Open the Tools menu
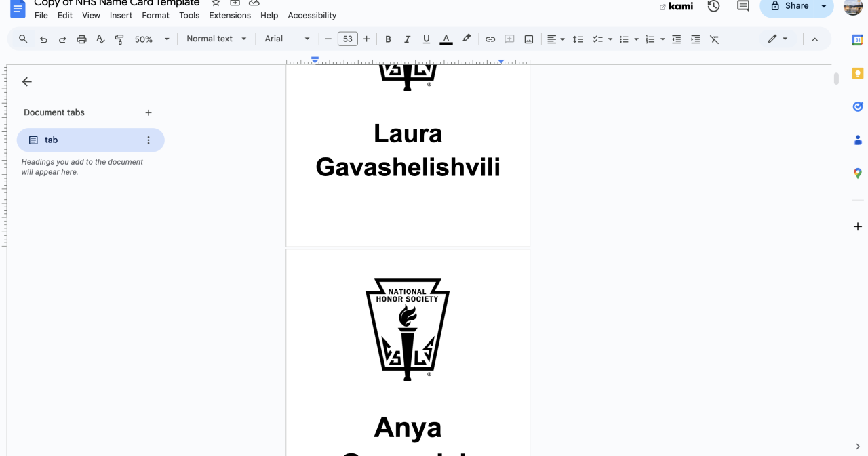This screenshot has width=868, height=456. 189,15
